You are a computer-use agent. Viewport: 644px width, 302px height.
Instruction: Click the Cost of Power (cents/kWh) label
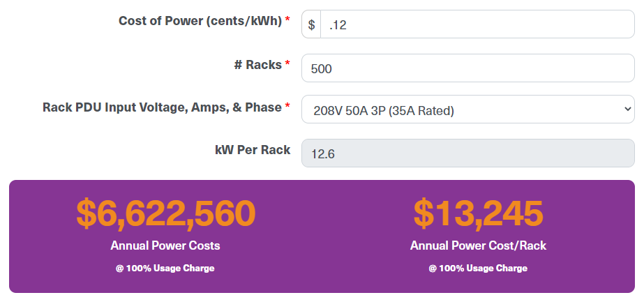coord(200,20)
